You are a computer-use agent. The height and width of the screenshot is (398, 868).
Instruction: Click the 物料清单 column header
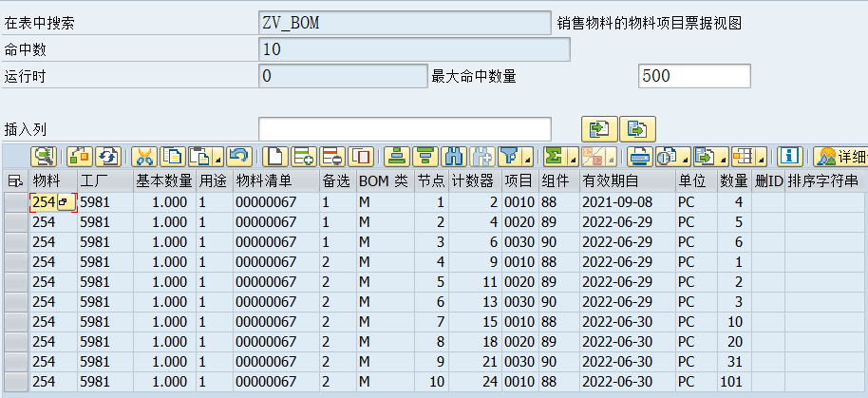[x=276, y=181]
